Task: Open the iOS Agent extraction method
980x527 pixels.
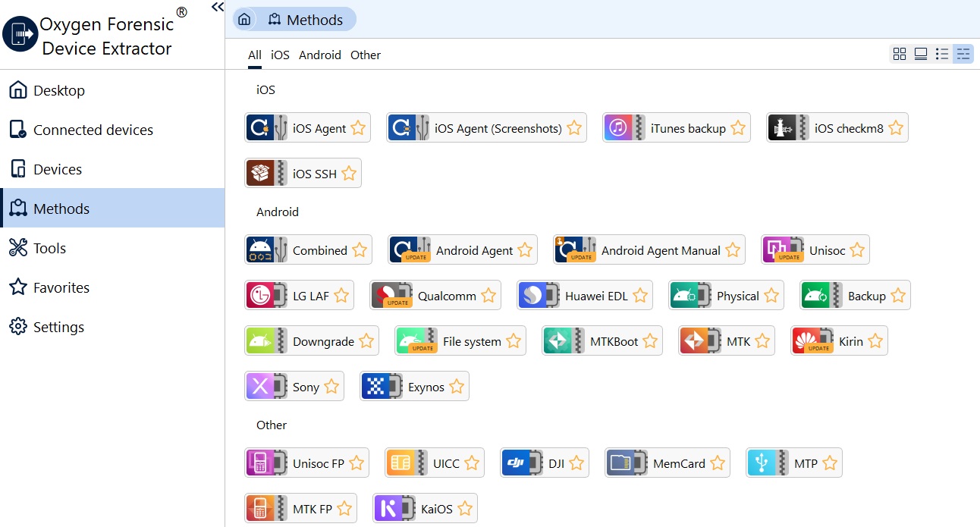Action: tap(307, 128)
